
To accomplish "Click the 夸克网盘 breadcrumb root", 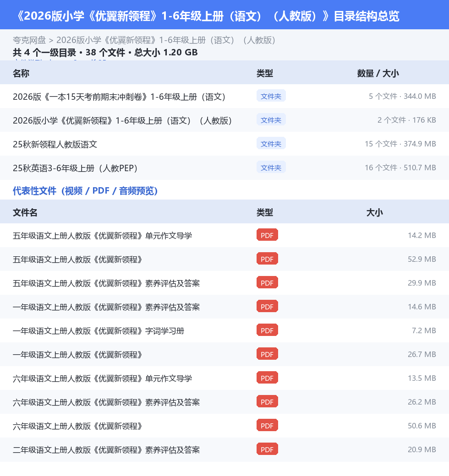I will [x=29, y=40].
